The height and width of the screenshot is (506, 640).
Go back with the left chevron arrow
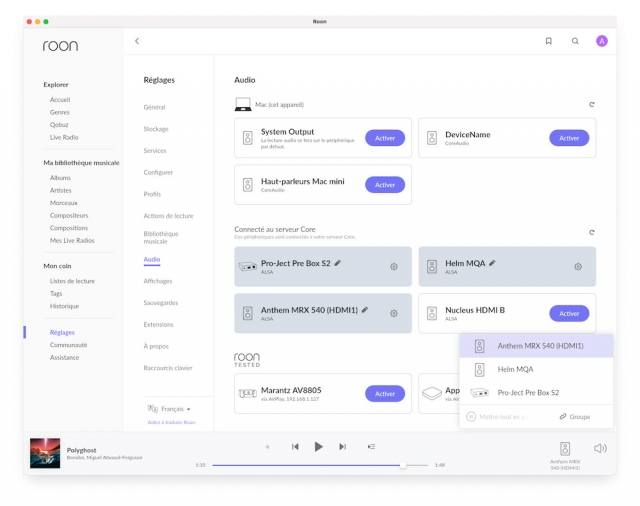pyautogui.click(x=137, y=41)
